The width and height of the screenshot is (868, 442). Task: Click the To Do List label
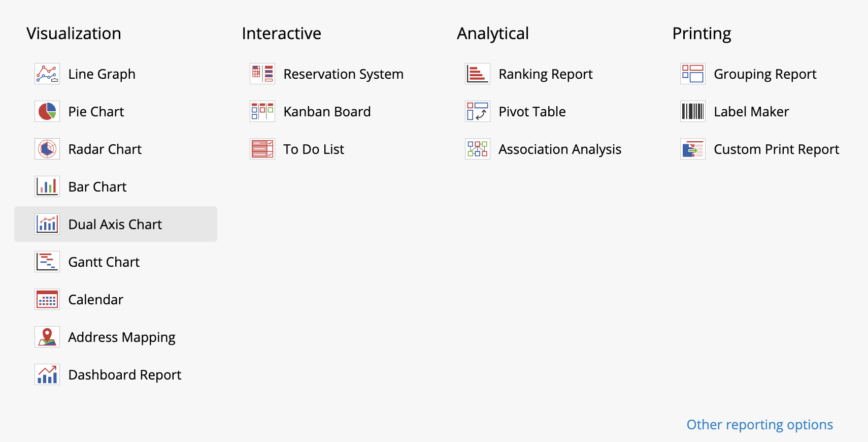point(314,149)
